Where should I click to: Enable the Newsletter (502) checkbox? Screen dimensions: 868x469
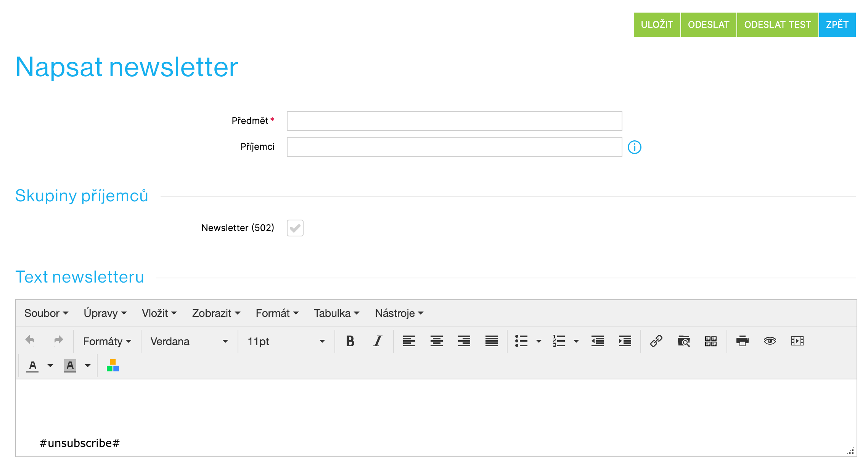[295, 228]
